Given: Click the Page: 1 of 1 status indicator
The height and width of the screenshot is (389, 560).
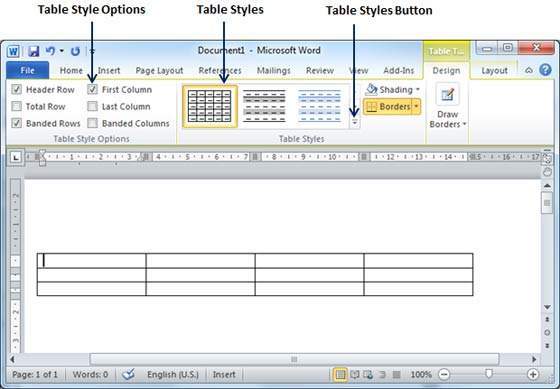Looking at the screenshot, I should [35, 374].
